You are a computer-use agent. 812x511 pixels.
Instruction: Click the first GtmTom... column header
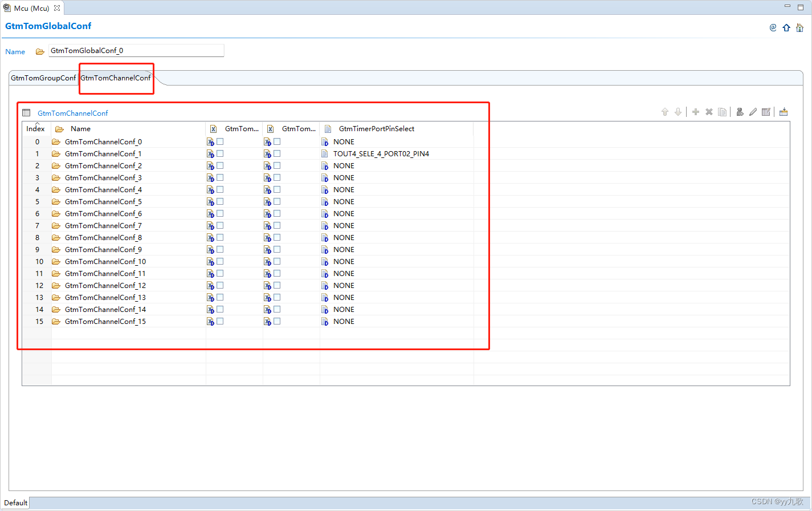(234, 129)
